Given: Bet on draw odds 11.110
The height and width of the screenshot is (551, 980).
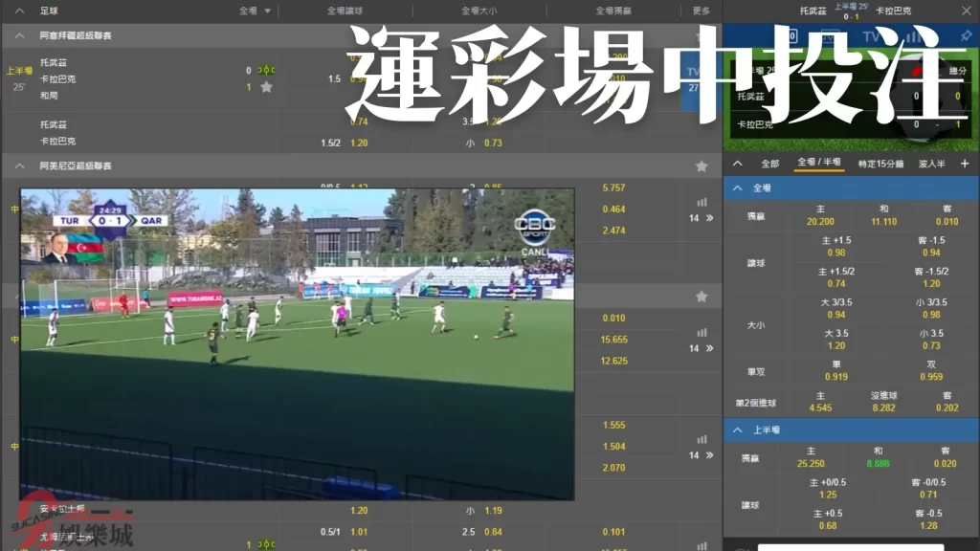Looking at the screenshot, I should [883, 222].
